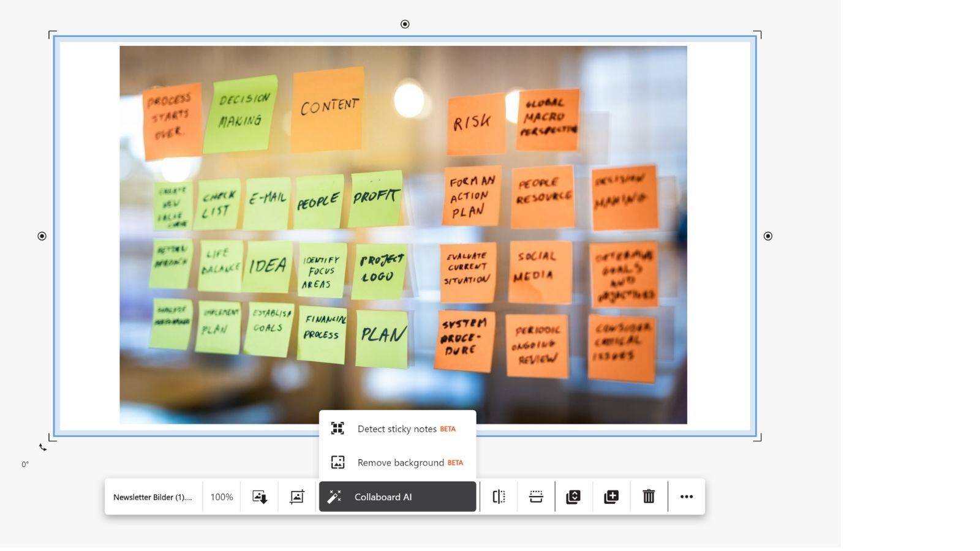Duplicate the image using the duplicate icon
The height and width of the screenshot is (551, 980).
point(611,497)
